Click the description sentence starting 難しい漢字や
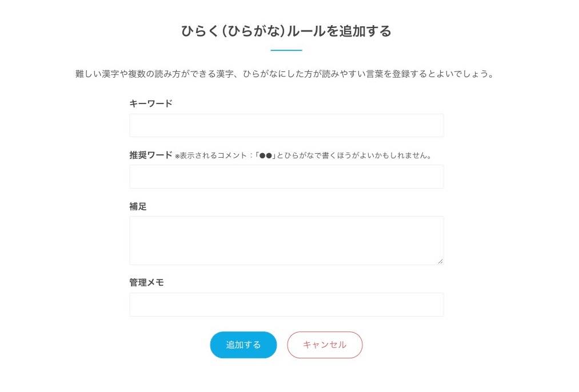 [284, 74]
